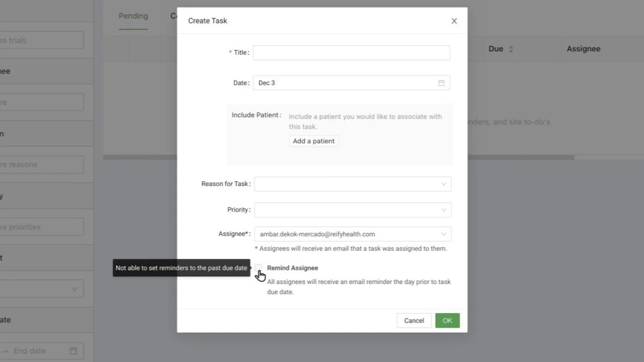Switch to the Pending tab

tap(133, 16)
